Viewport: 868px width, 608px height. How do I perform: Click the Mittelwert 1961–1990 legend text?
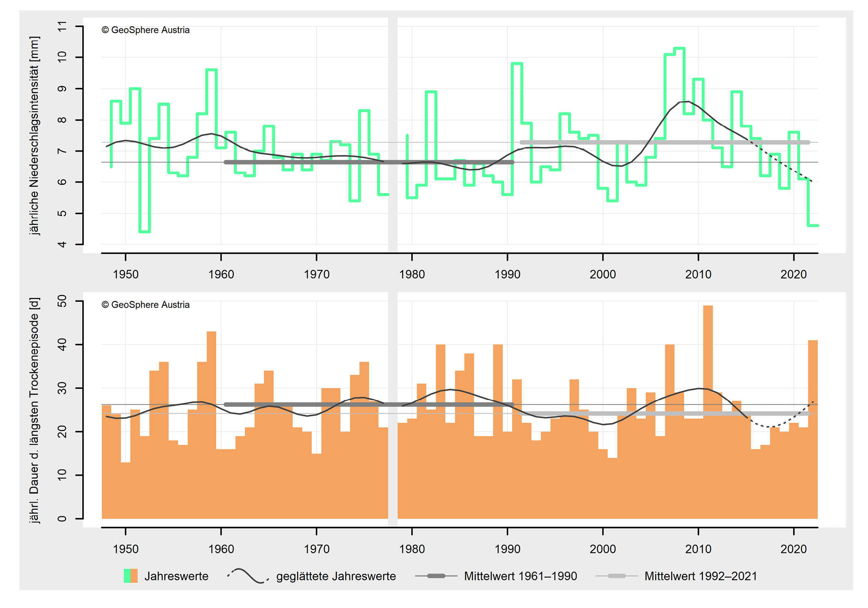pos(520,576)
